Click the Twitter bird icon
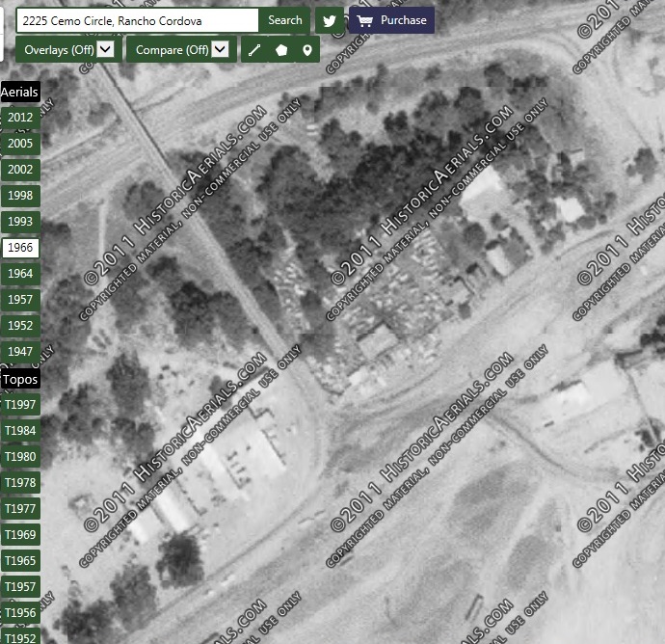 [x=330, y=20]
